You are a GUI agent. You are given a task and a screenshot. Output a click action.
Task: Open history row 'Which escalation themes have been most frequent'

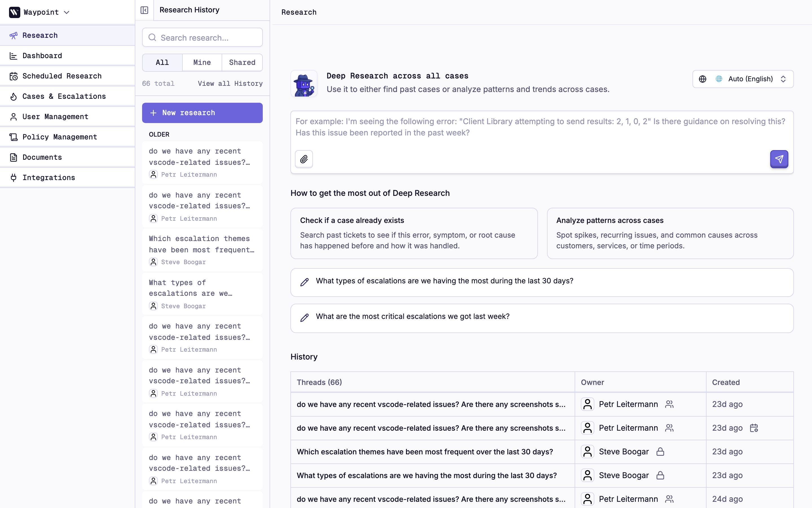(542, 452)
